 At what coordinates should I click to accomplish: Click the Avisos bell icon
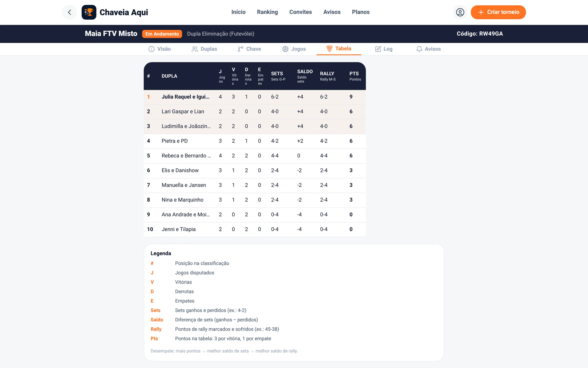419,49
